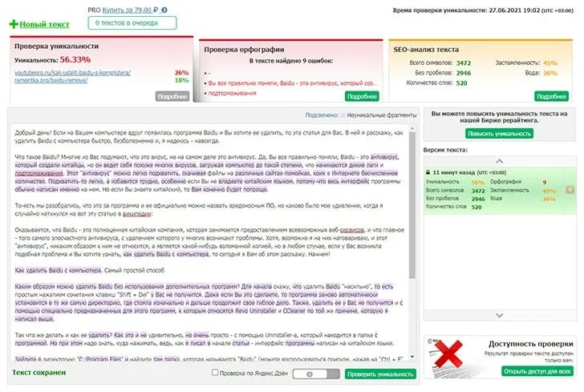
Task: Click the heading Проверка орфографии
Action: pyautogui.click(x=244, y=50)
